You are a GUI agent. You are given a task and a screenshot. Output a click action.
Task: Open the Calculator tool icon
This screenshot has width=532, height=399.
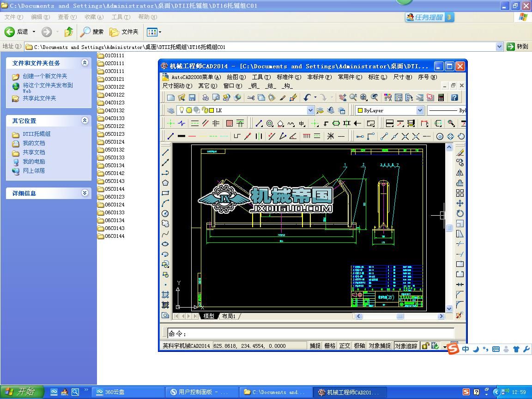(x=441, y=97)
